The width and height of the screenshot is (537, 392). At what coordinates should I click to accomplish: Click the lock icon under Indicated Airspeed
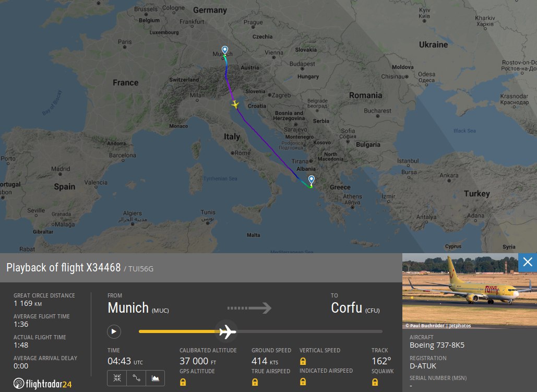coord(303,382)
